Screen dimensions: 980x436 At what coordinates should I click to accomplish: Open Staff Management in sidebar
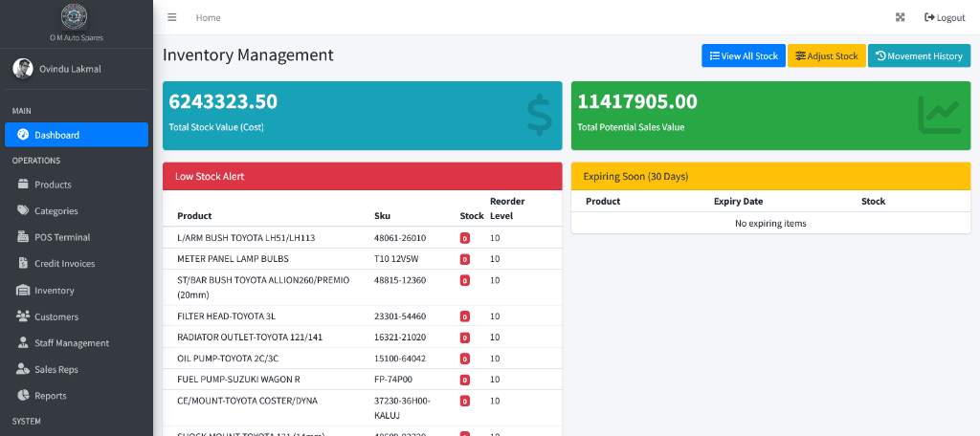pos(77,343)
